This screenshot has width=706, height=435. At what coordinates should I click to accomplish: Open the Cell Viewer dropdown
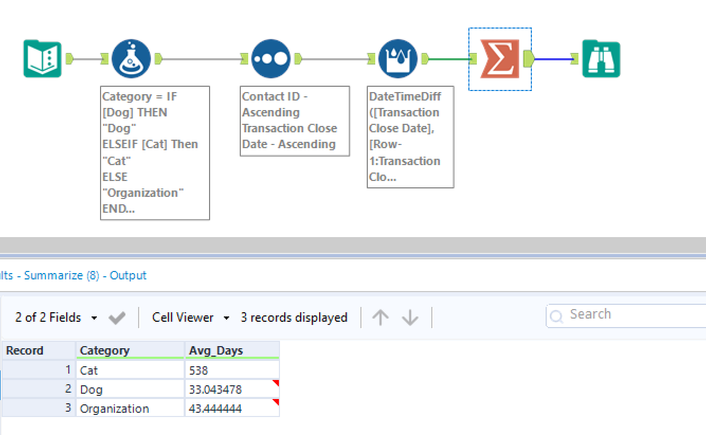[x=191, y=318]
